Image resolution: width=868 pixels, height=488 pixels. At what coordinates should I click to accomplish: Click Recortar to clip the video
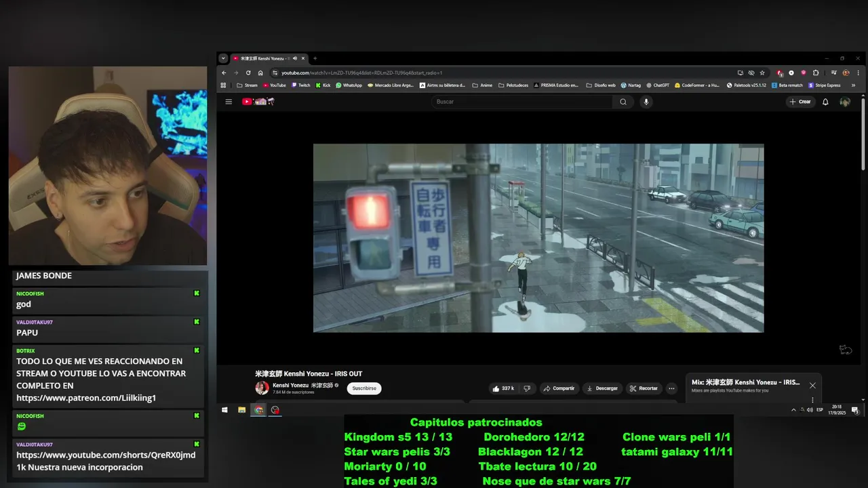coord(644,388)
